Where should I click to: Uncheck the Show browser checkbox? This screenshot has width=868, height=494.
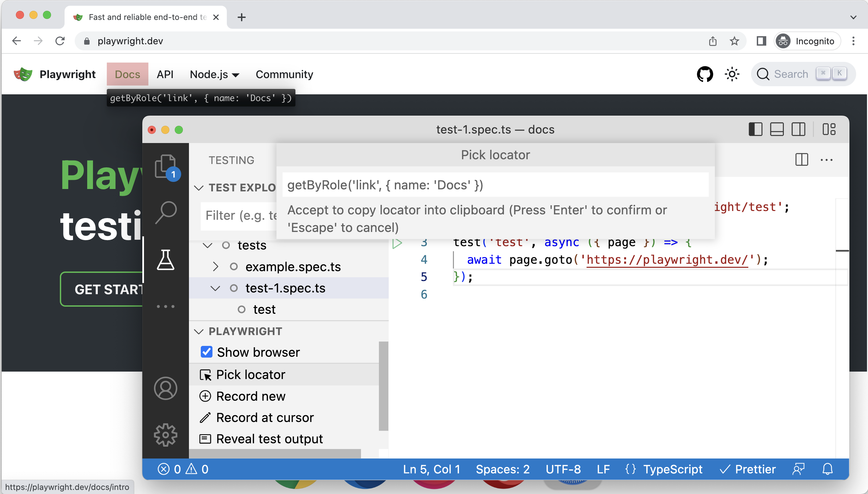point(207,352)
